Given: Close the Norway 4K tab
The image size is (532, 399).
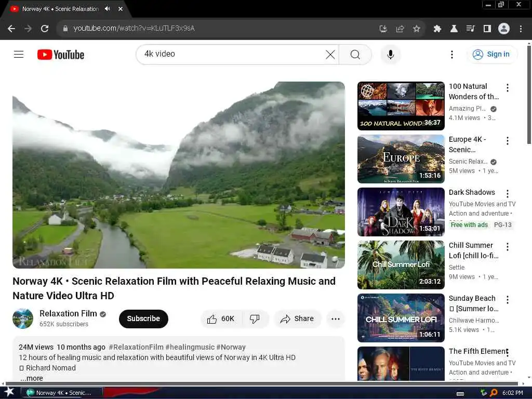Looking at the screenshot, I should point(121,9).
